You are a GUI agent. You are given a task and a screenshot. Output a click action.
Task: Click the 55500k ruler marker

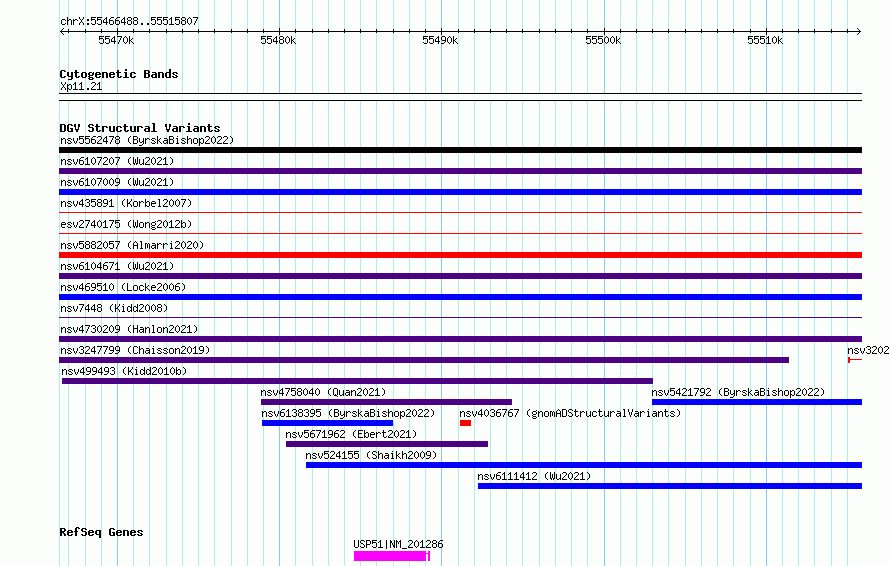tap(603, 40)
